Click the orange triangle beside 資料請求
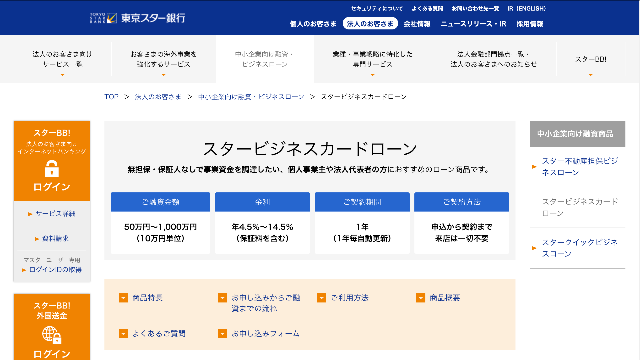This screenshot has height=360, width=640. point(36,239)
